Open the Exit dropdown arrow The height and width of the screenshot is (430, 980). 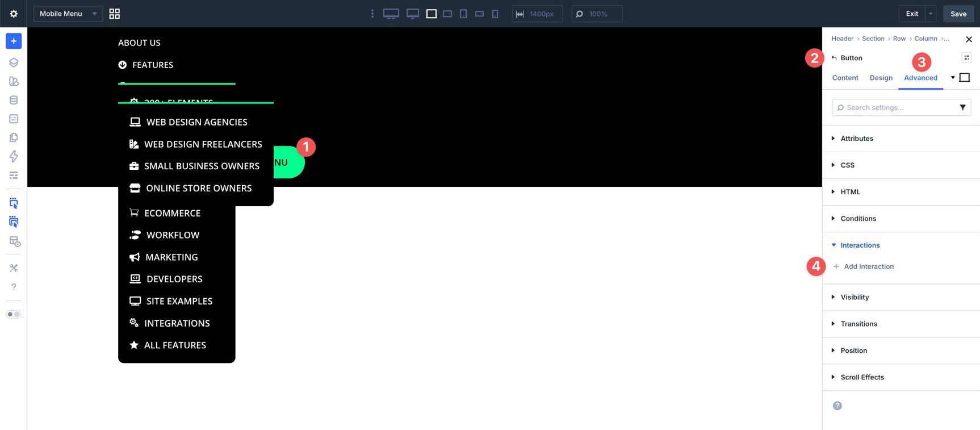coord(931,14)
